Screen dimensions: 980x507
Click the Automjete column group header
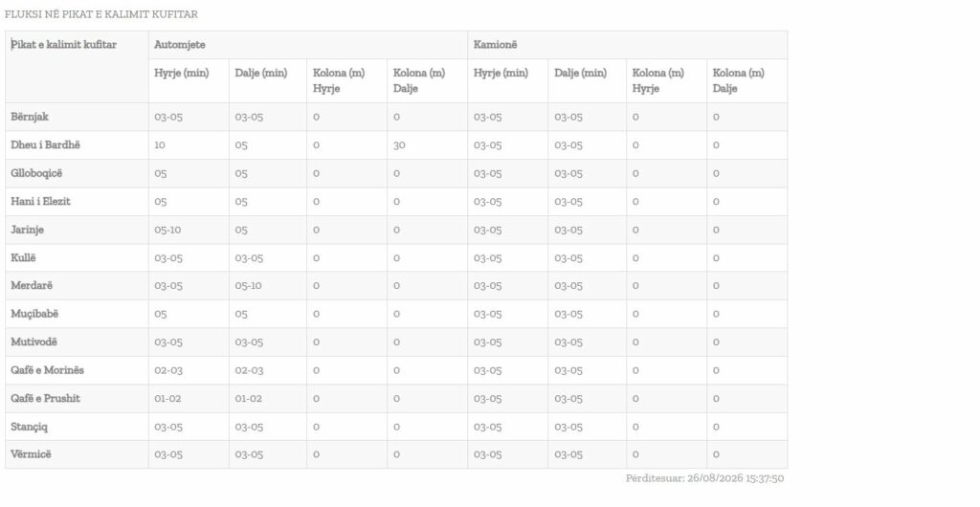pos(179,45)
